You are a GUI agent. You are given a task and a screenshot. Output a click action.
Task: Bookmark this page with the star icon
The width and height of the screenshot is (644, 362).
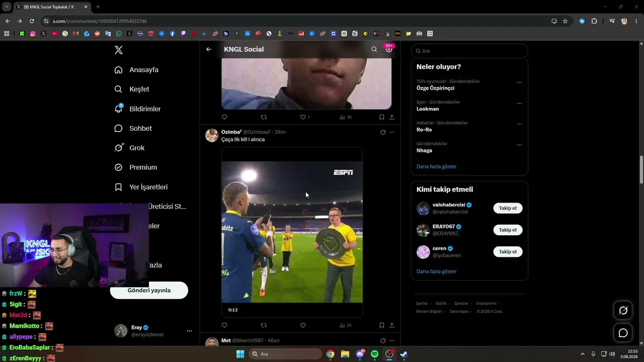[565, 21]
